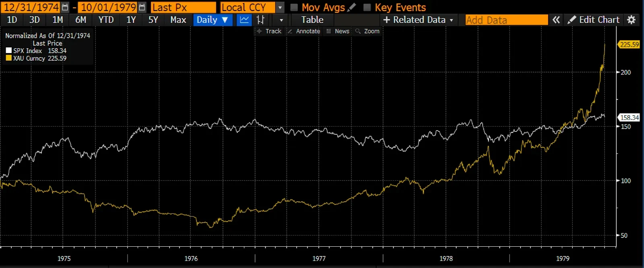
Task: Select the 3D range tab
Action: click(x=35, y=20)
